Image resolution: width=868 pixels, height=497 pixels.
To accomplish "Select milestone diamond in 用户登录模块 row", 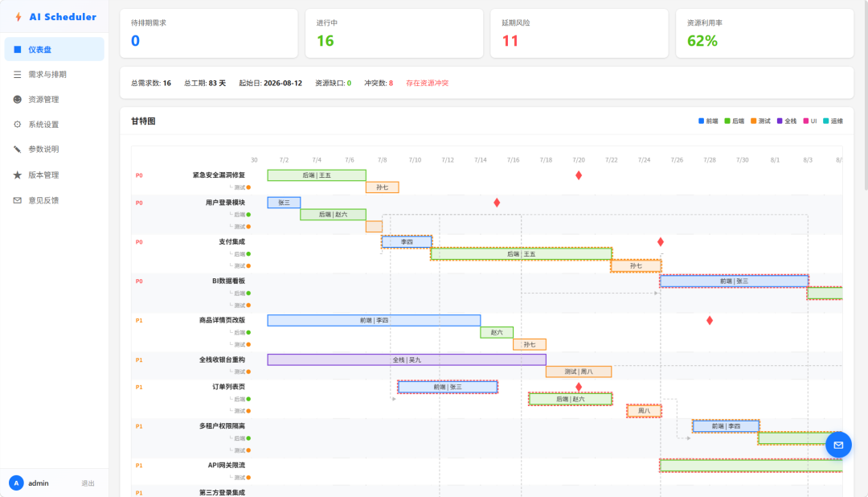I will click(x=497, y=203).
